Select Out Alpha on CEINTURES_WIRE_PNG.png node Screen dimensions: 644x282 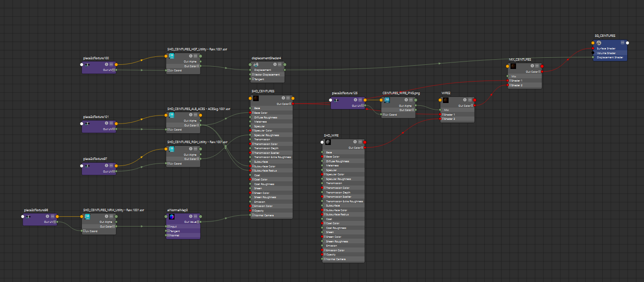pos(405,106)
